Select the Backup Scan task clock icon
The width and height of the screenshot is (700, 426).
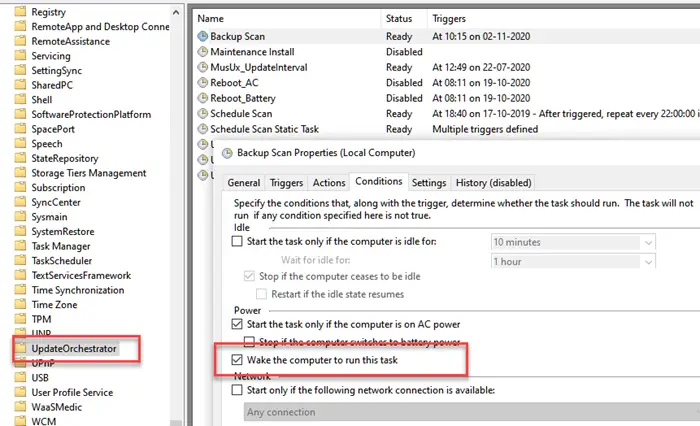click(203, 37)
